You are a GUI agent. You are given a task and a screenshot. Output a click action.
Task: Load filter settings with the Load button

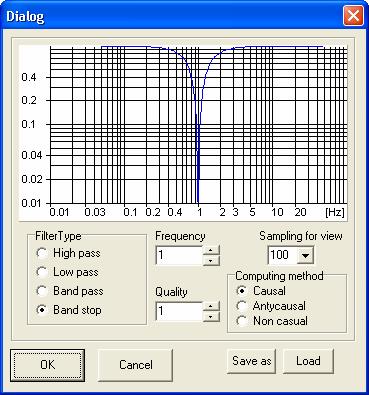pyautogui.click(x=308, y=361)
